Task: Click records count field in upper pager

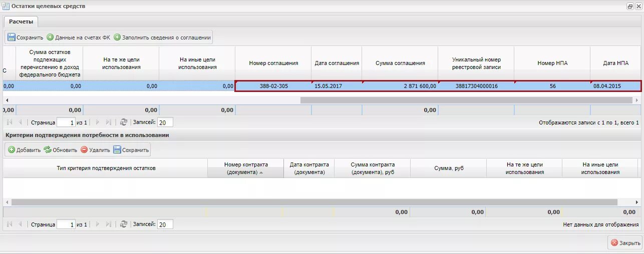Action: point(165,122)
